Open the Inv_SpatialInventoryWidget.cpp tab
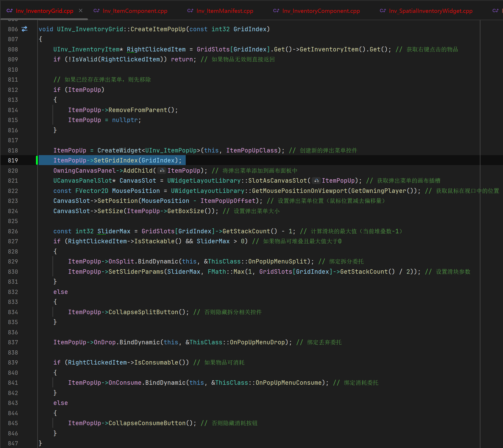Screen dimensions: 503x448 (431, 11)
